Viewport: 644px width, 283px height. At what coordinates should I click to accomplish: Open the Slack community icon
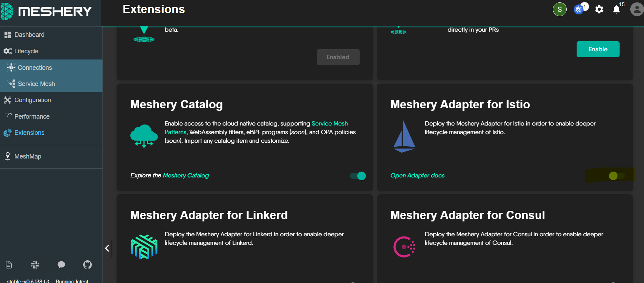35,264
